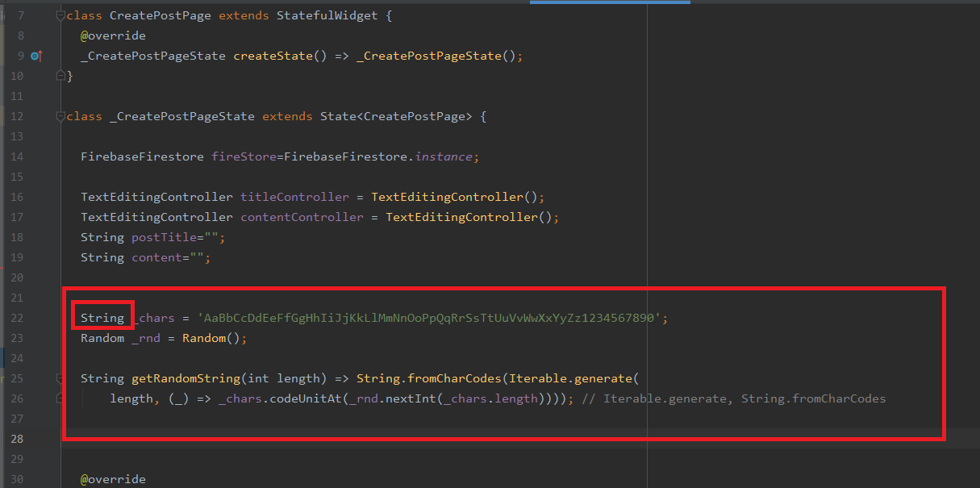Screen dimensions: 980x488
Task: Click the _chars variable declaration on line 22
Action: coord(153,318)
